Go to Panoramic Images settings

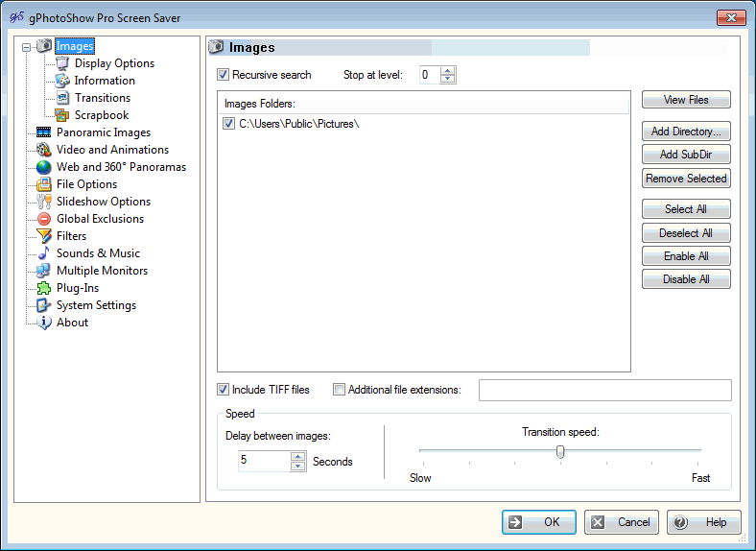point(104,132)
